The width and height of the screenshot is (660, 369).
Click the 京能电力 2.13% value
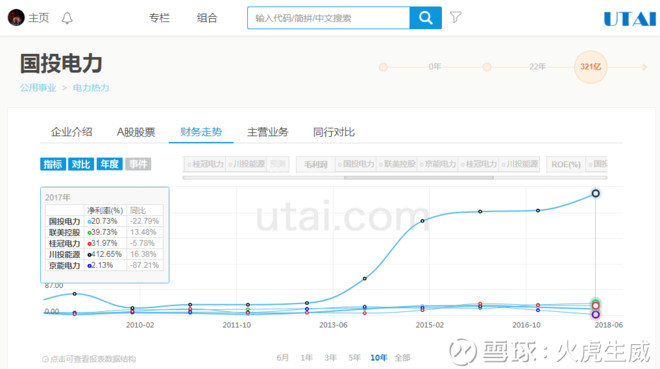tap(100, 265)
